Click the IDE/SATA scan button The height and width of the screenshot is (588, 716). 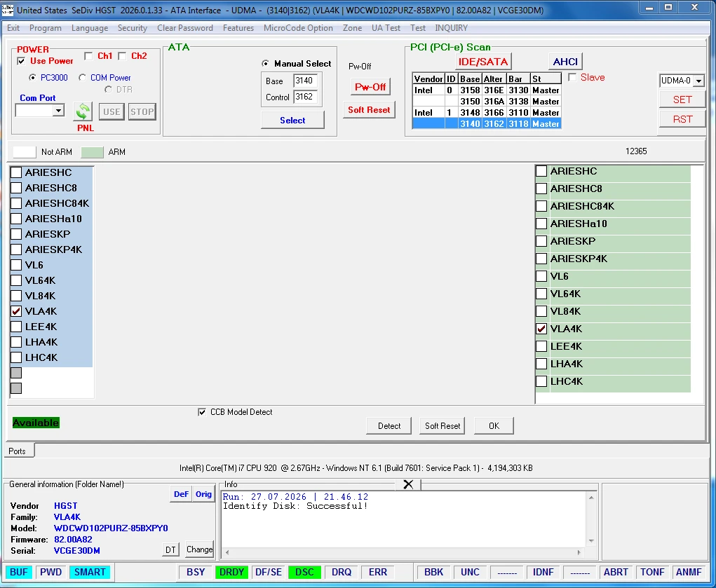tap(483, 62)
